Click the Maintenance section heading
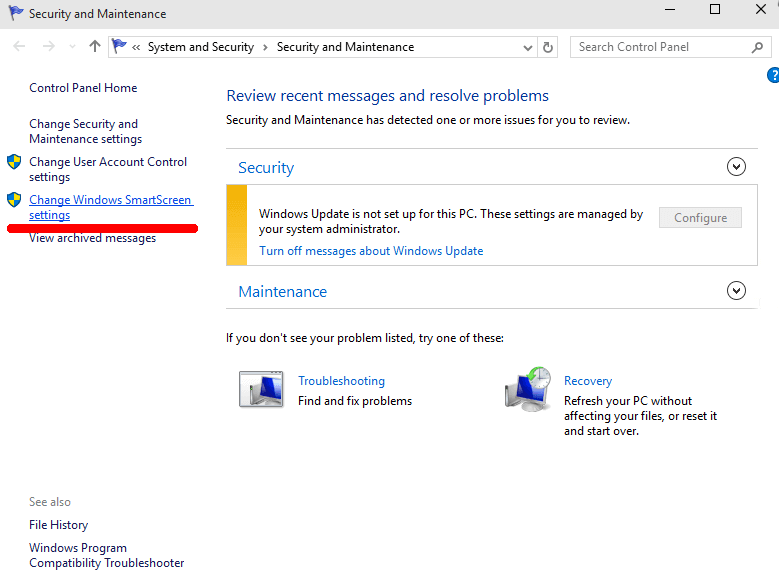 coord(283,292)
